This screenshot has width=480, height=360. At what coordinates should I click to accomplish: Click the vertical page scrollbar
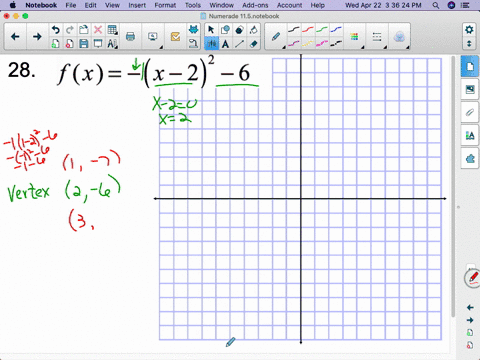pos(453,187)
